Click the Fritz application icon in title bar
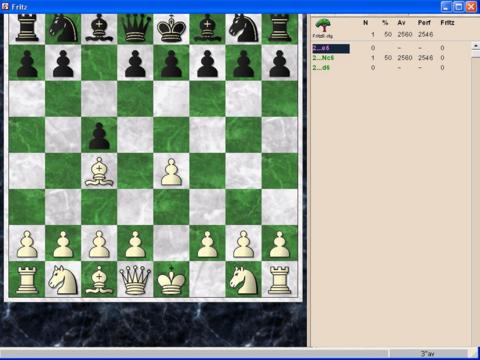 point(5,6)
